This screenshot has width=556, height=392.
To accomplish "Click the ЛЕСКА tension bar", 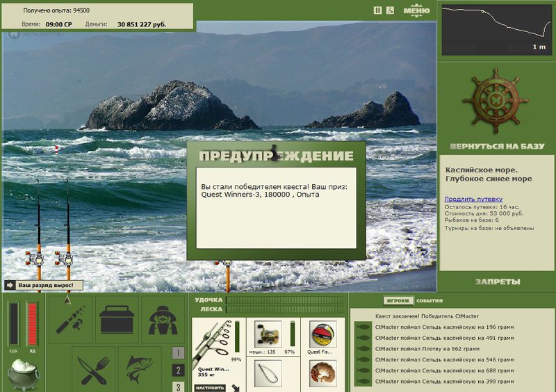I will tap(285, 309).
